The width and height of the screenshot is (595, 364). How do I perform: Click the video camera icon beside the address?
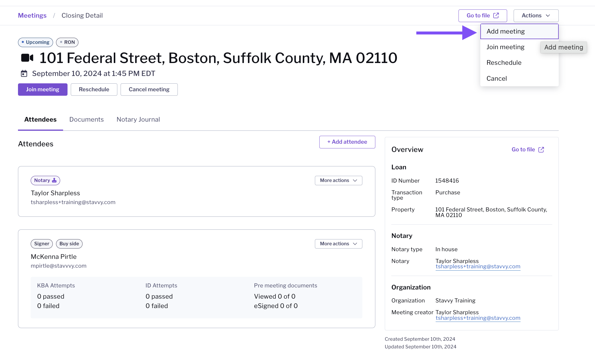pos(27,58)
